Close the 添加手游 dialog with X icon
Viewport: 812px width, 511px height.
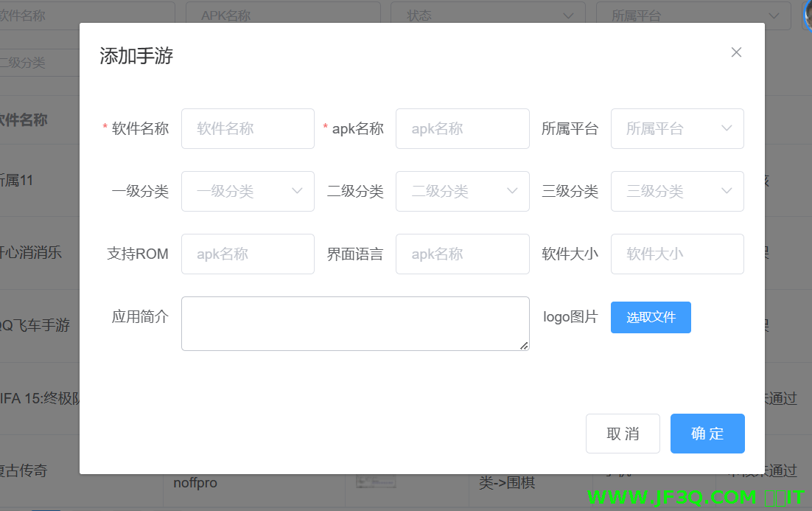pyautogui.click(x=736, y=52)
